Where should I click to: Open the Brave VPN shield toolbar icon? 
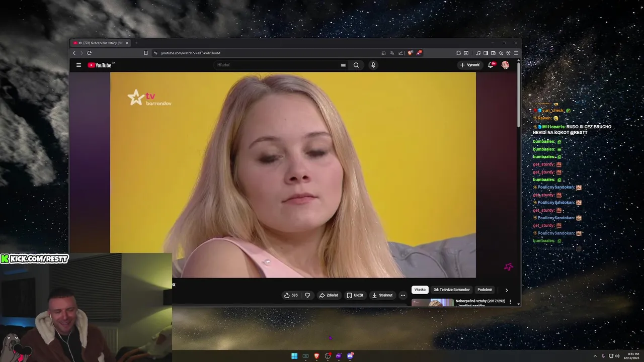click(508, 53)
